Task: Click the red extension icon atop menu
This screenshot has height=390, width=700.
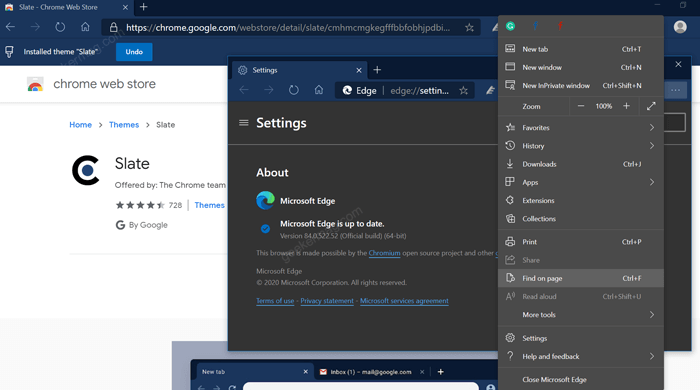Action: point(560,26)
